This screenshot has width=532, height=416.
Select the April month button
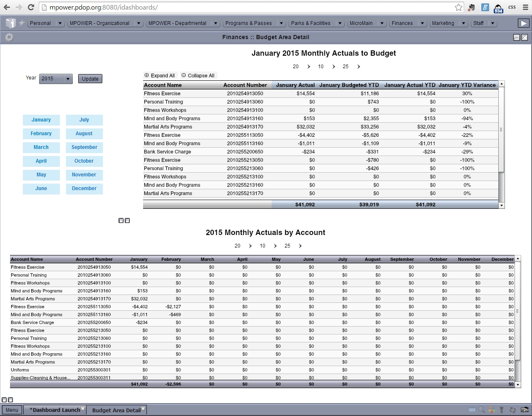tap(41, 161)
